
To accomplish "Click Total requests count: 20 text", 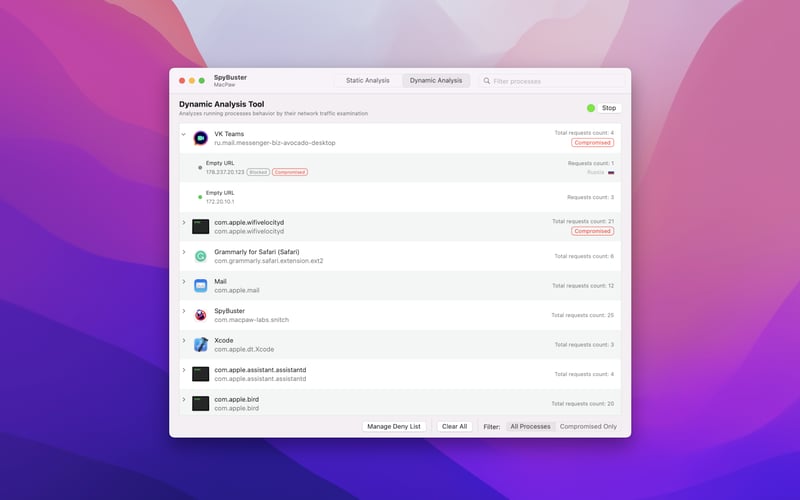I will [583, 404].
